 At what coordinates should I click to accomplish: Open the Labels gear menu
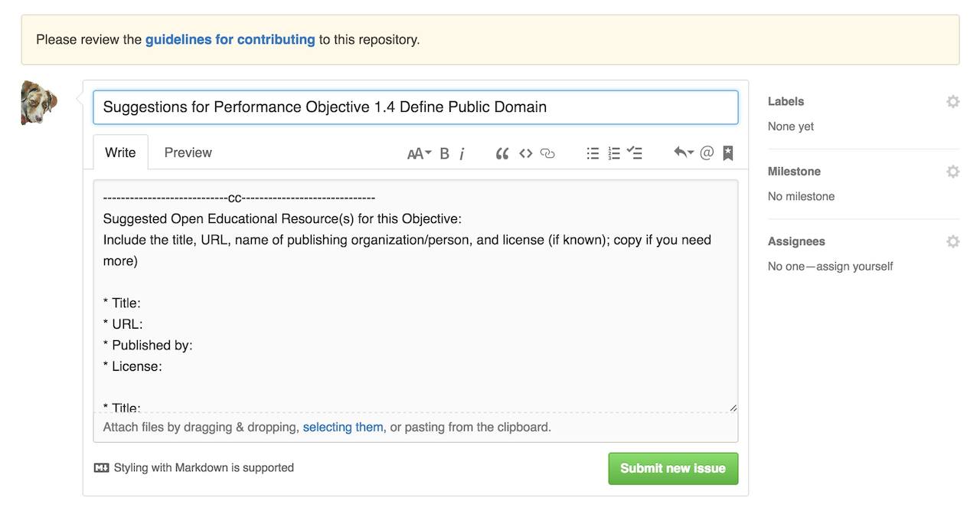point(952,101)
